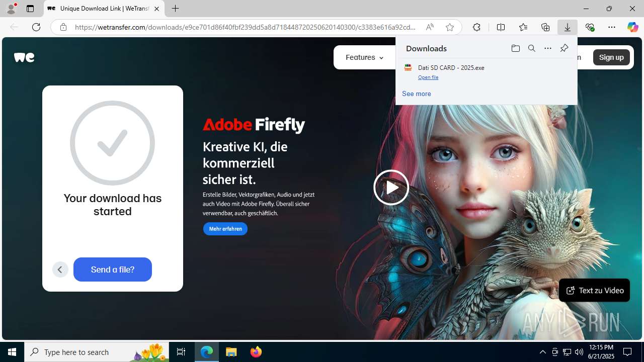Click the Sign up button
Viewport: 644px width, 362px height.
coord(611,57)
